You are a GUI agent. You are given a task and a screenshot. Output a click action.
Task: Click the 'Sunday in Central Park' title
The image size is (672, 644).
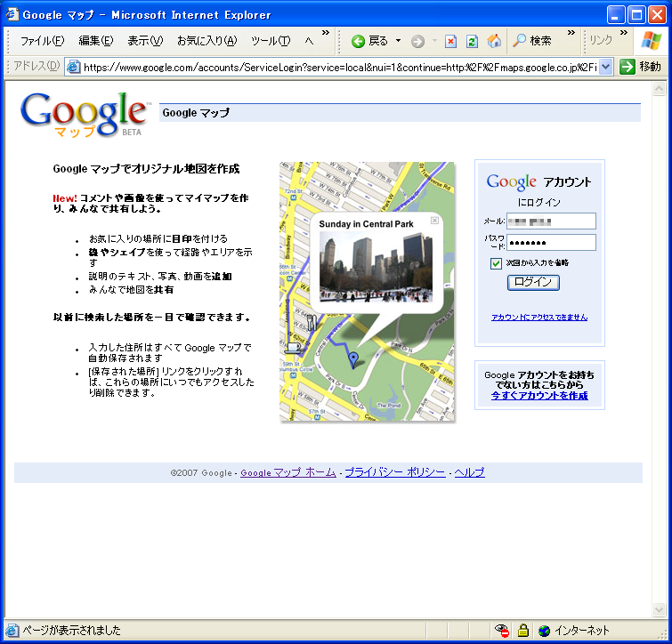click(x=366, y=224)
